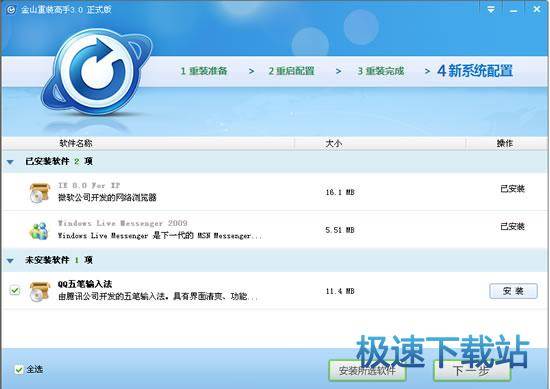
Task: Open the title bar dropdown menu icon
Action: 491,9
